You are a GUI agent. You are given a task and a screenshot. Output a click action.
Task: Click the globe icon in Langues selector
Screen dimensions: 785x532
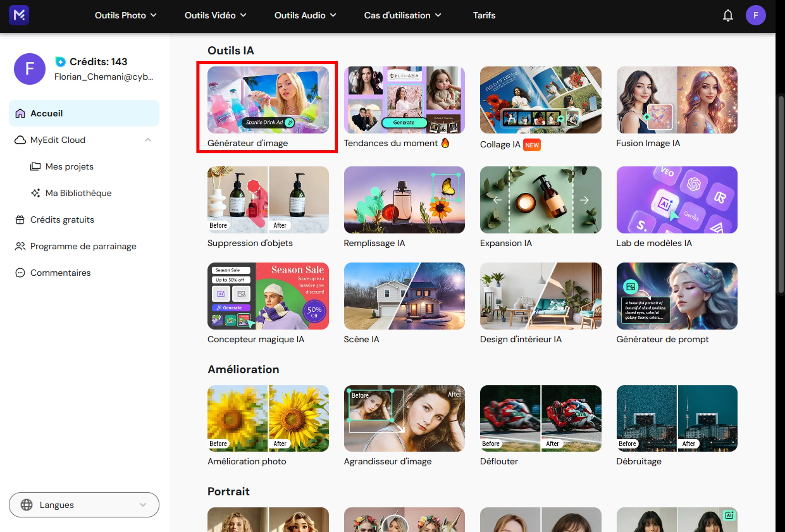(27, 505)
